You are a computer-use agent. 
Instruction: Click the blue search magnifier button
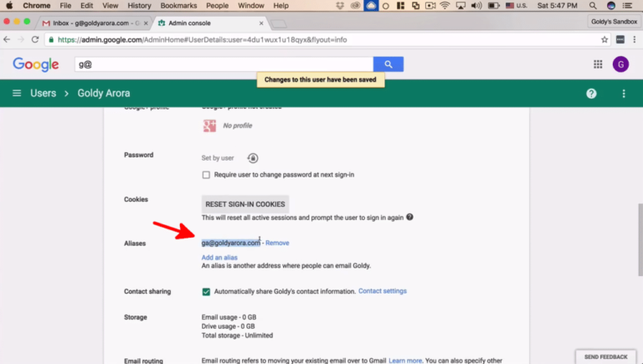pos(388,64)
